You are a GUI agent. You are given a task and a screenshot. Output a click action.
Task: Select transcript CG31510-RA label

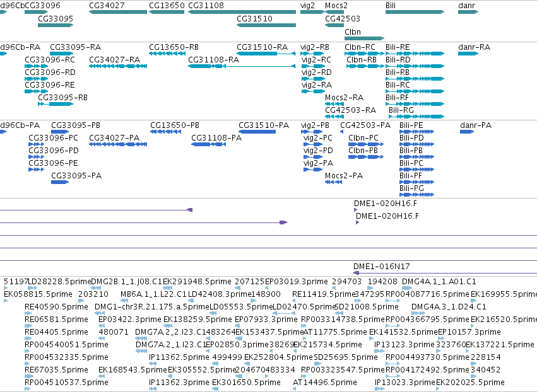coord(263,47)
